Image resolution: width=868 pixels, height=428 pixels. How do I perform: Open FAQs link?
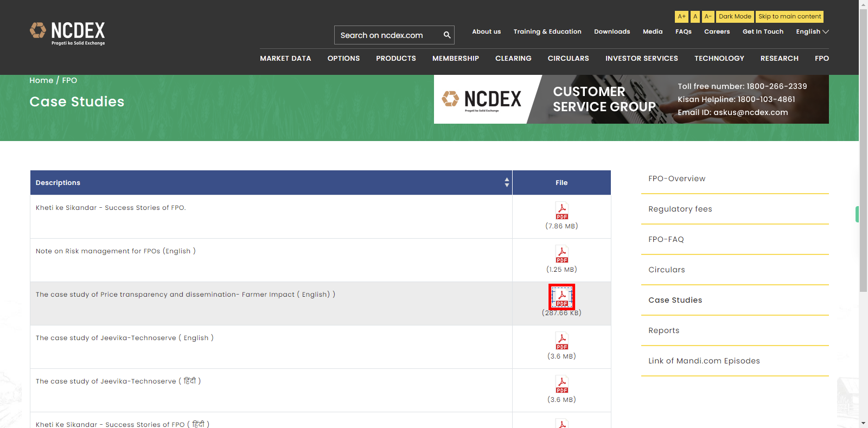pos(684,31)
